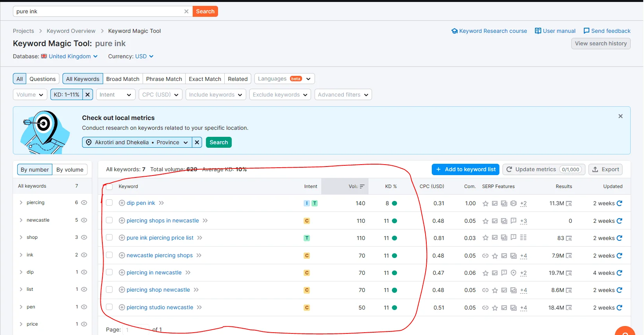View SERP for 'piercing studio newcastle' results
Screen dimensions: 644x335
[x=569, y=308]
